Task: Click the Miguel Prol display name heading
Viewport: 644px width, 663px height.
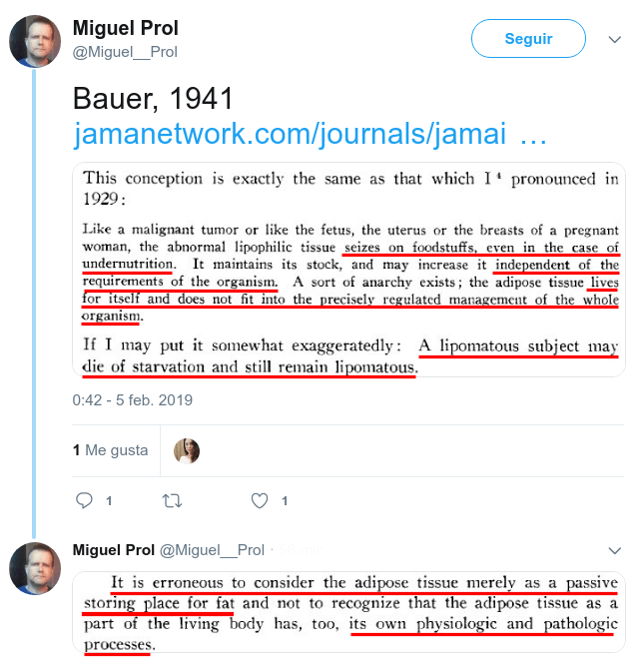Action: 126,28
